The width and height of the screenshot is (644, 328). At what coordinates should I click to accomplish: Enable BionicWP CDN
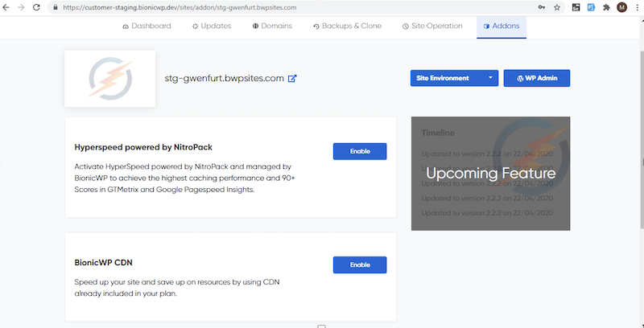coord(360,264)
